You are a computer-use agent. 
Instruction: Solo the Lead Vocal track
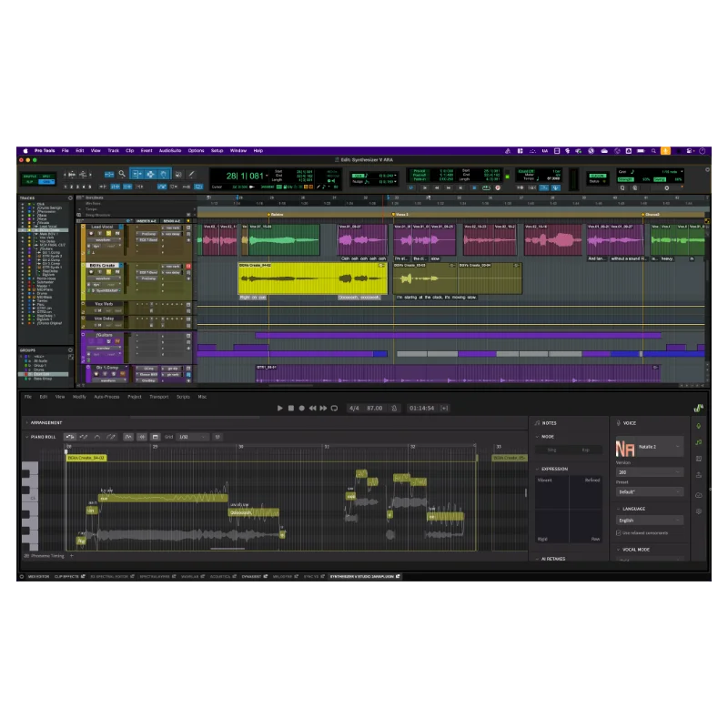coord(108,233)
